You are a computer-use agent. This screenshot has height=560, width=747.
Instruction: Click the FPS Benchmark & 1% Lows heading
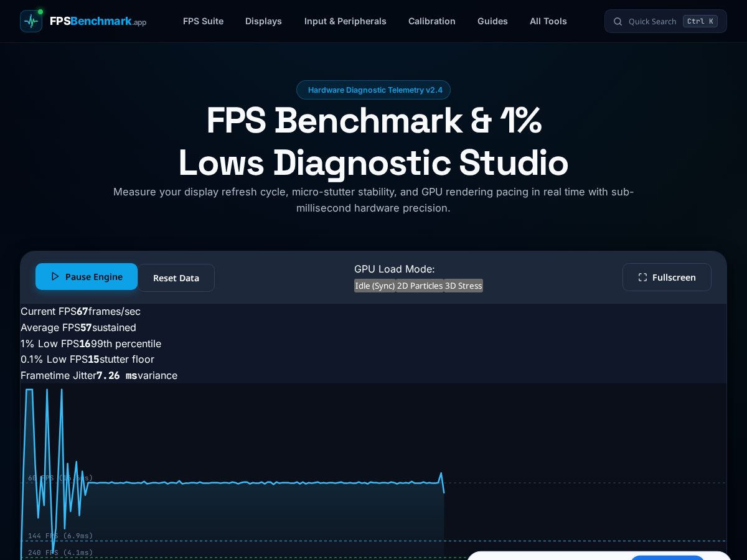point(374,141)
